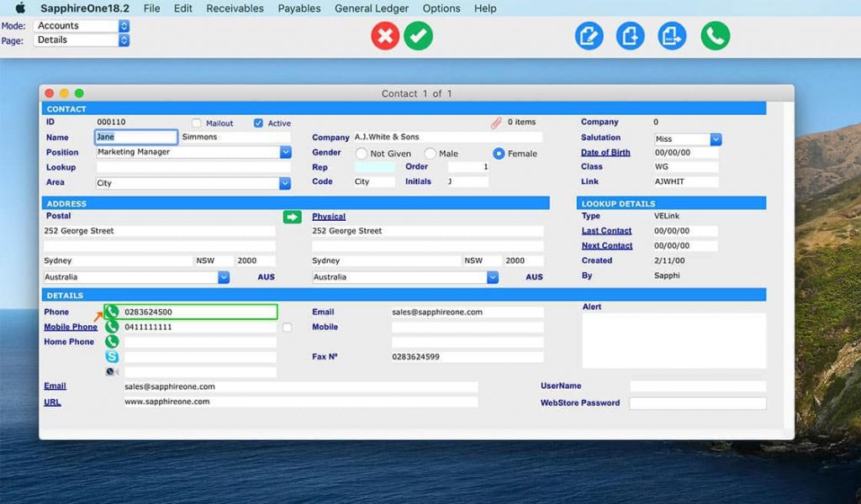
Task: Select the Not Given gender option
Action: [x=362, y=154]
